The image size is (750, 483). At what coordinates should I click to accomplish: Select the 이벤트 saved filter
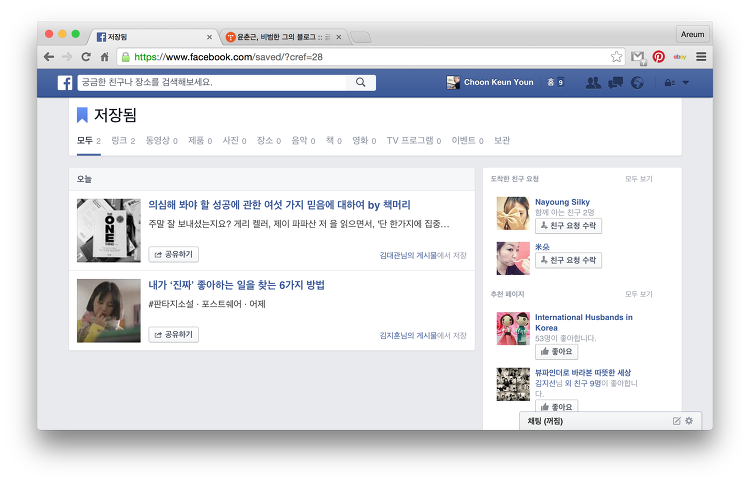click(467, 141)
